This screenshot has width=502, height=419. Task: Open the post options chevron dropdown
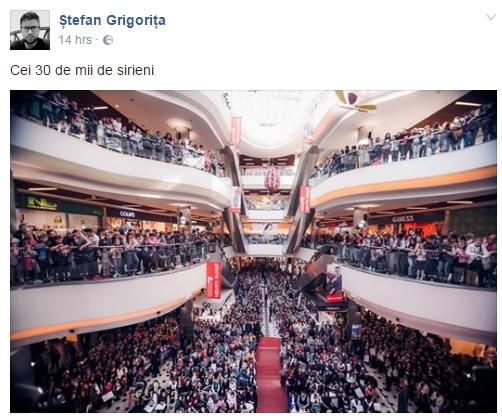[491, 17]
